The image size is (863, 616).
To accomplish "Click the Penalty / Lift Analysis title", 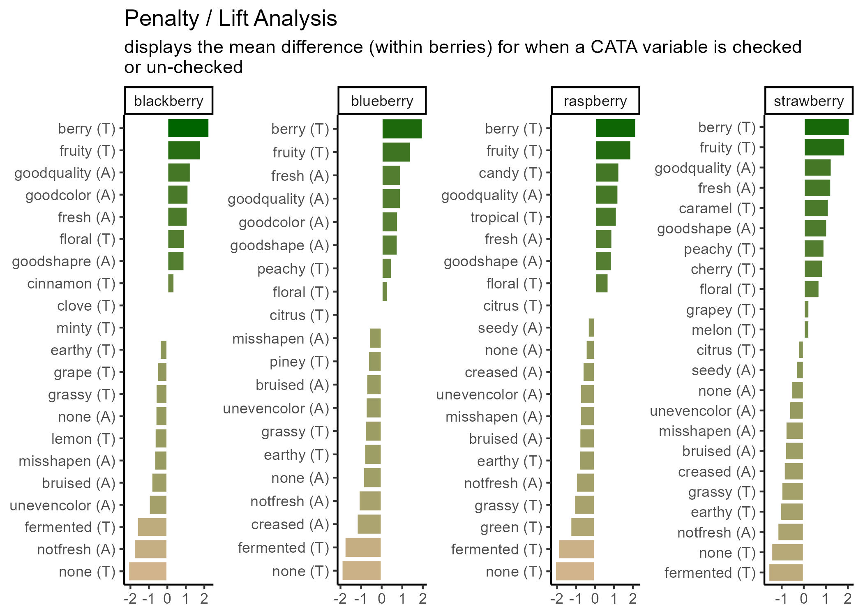I will pyautogui.click(x=231, y=18).
